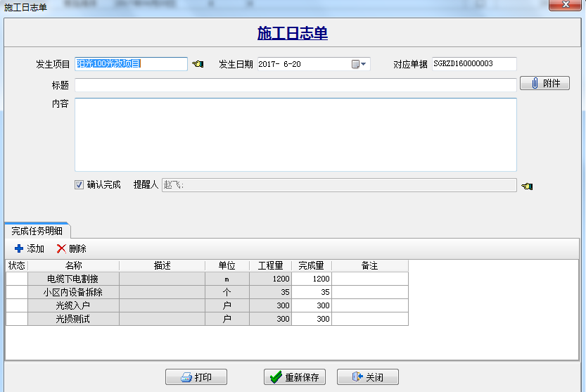
Task: Click the 打印 print button
Action: (196, 377)
